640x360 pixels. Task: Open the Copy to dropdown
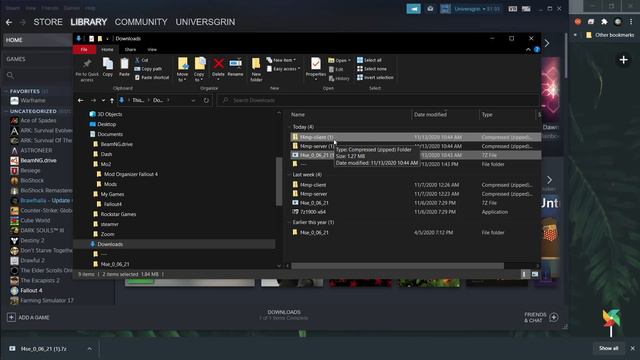tap(199, 69)
